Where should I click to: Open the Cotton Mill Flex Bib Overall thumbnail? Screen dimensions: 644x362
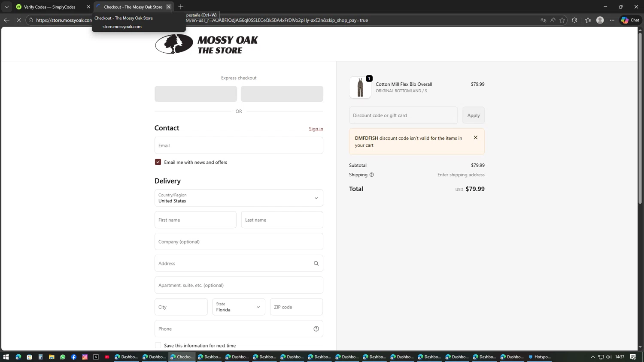point(360,87)
